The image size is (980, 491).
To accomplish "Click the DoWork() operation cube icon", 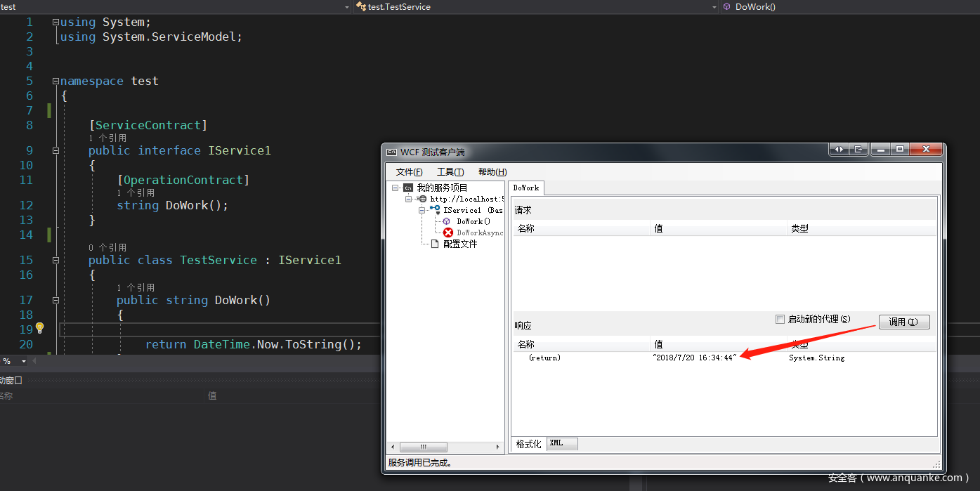I will (447, 221).
